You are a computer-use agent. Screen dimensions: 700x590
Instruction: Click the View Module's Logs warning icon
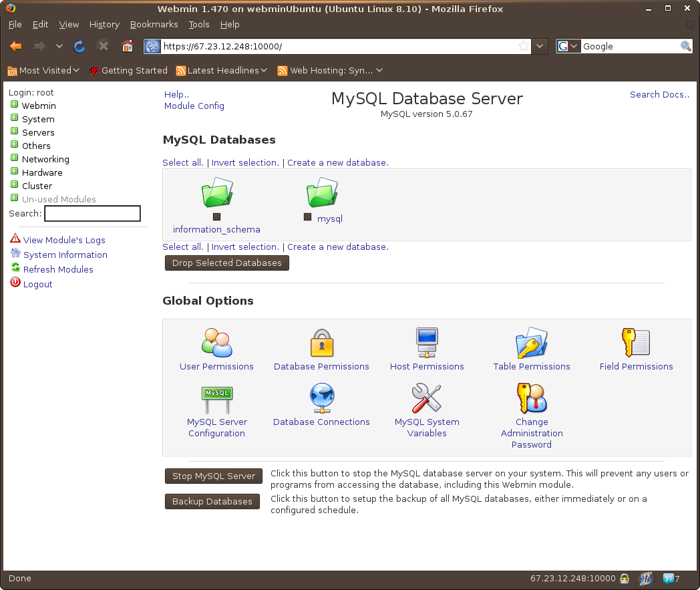15,239
